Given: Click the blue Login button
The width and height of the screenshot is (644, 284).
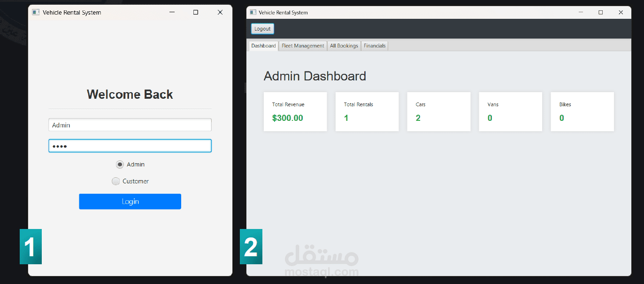Looking at the screenshot, I should click(130, 201).
